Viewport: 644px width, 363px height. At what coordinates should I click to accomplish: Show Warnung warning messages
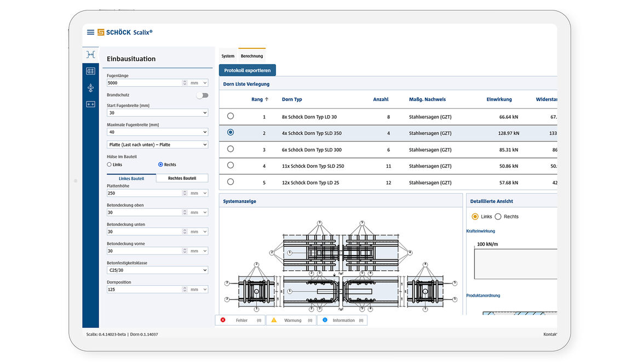pyautogui.click(x=291, y=320)
